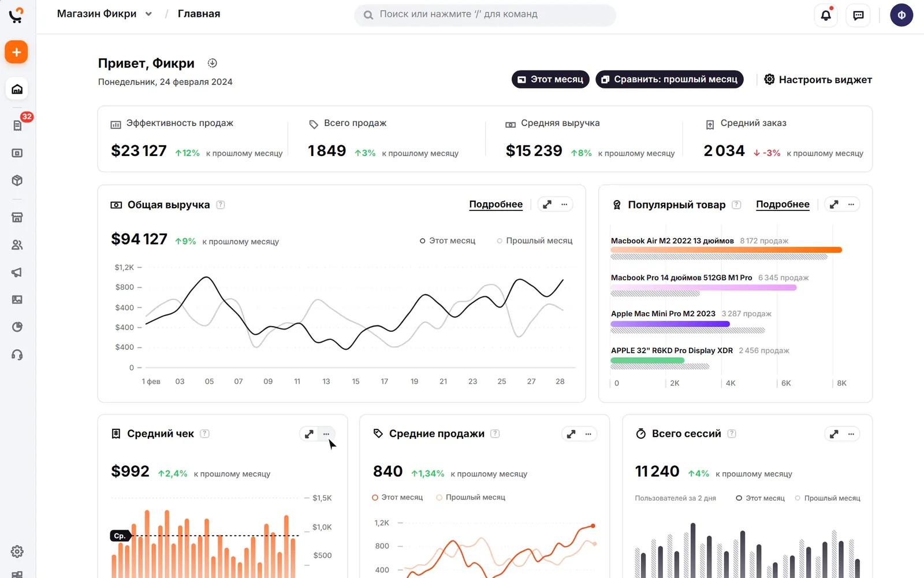
Task: Expand the Популярный товар widget
Action: coord(834,204)
